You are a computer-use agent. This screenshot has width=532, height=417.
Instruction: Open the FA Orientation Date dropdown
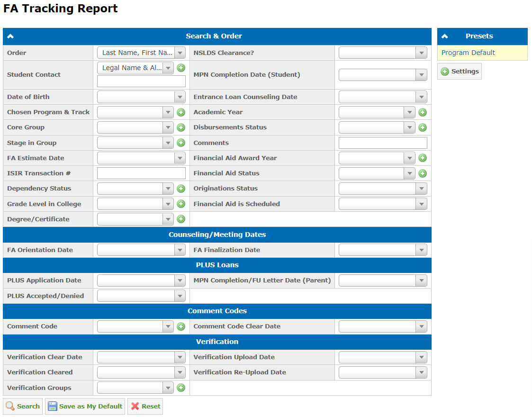141,250
